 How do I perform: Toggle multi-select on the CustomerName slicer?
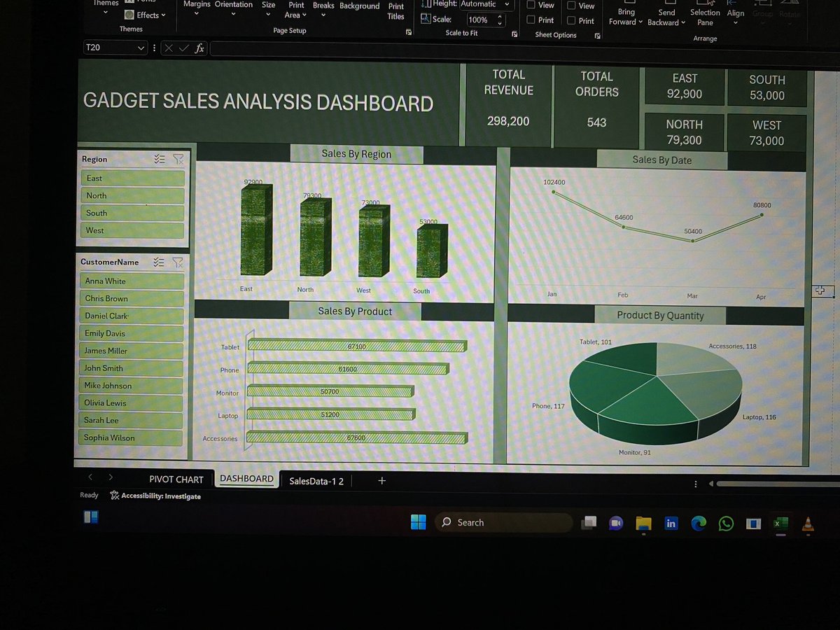coord(160,262)
